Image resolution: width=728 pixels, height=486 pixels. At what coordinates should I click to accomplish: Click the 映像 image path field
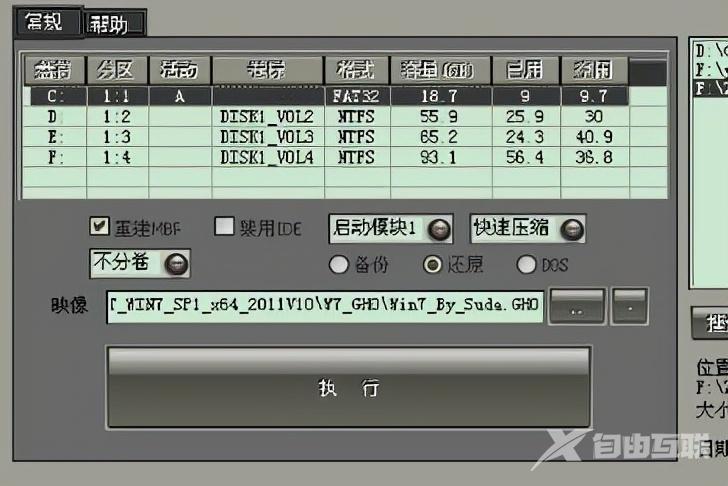pyautogui.click(x=325, y=307)
